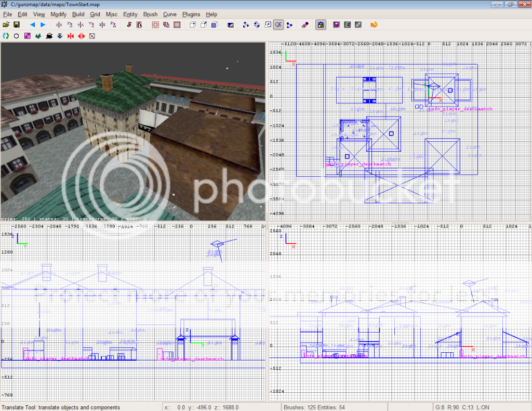The width and height of the screenshot is (532, 411).
Task: Click the File menu
Action: tap(7, 15)
